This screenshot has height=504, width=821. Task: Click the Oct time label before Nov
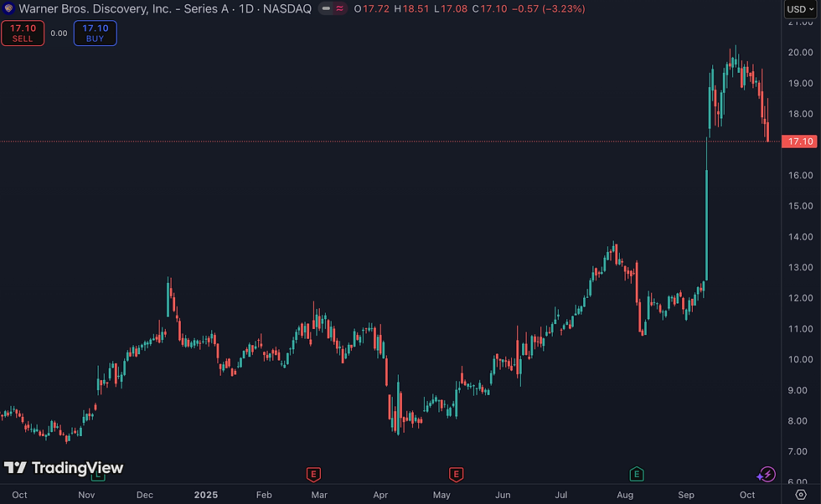[x=19, y=495]
